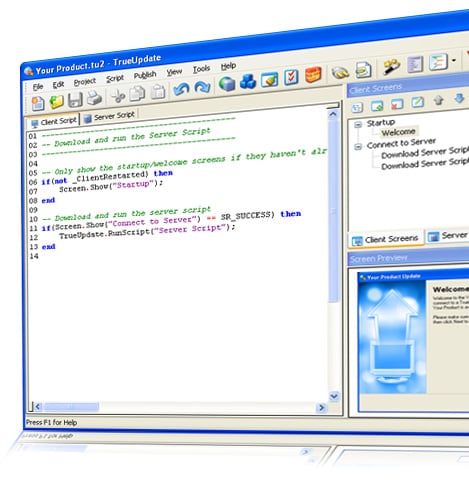Click code line 12 TrueUpdate.RunScript

tap(147, 232)
